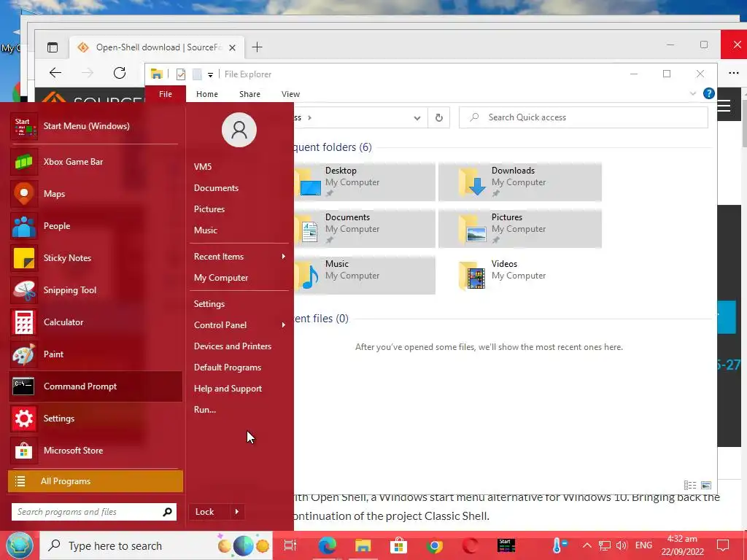Click the start menu search magnifier icon
747x560 pixels.
pyautogui.click(x=167, y=512)
